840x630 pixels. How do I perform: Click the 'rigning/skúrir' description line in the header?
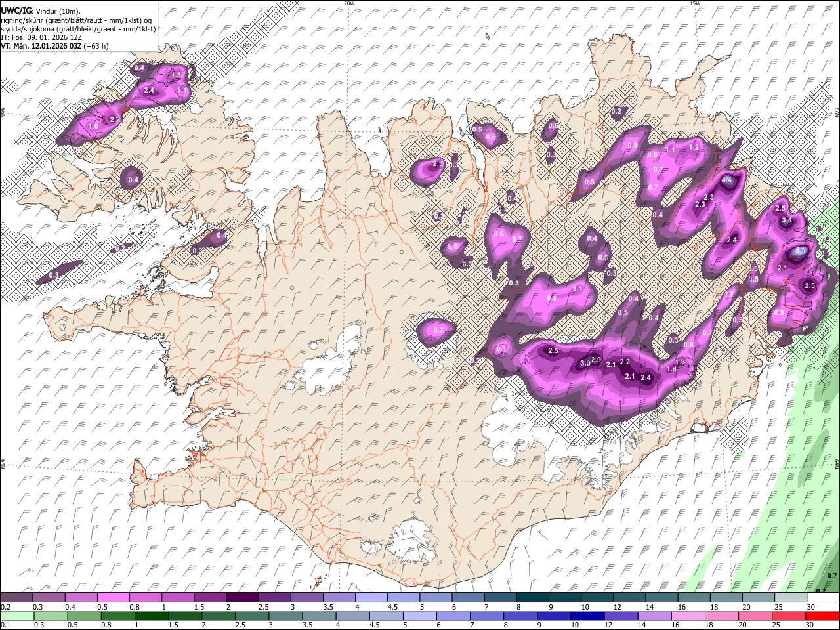[x=77, y=20]
